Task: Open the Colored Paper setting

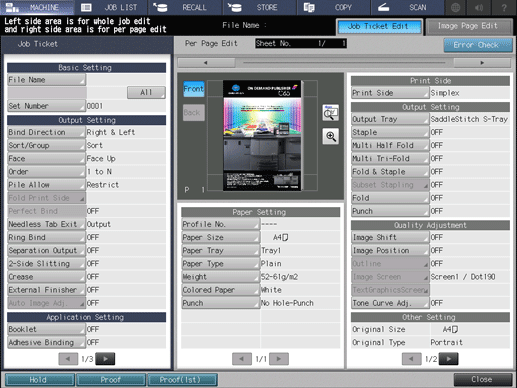Action: [x=220, y=290]
